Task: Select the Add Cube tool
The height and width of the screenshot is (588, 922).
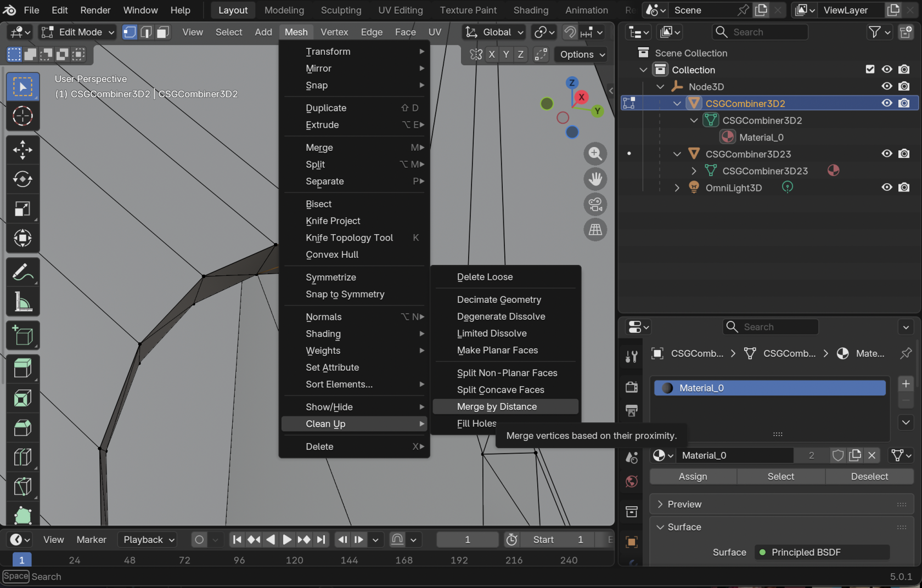Action: coord(23,335)
